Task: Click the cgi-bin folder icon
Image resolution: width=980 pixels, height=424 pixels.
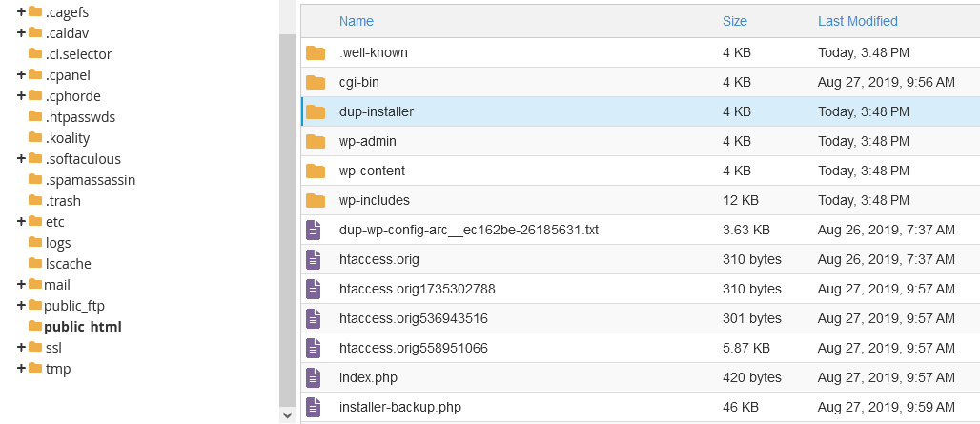Action: pos(316,82)
